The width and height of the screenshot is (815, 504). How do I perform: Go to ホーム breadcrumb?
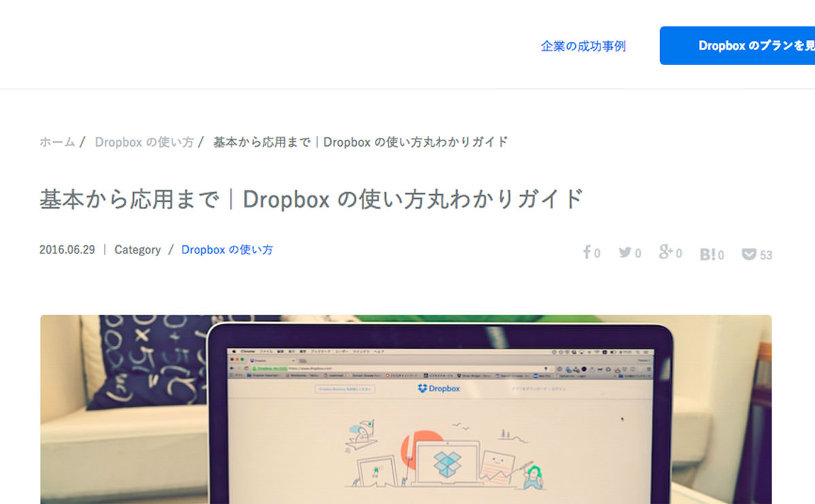pos(57,142)
